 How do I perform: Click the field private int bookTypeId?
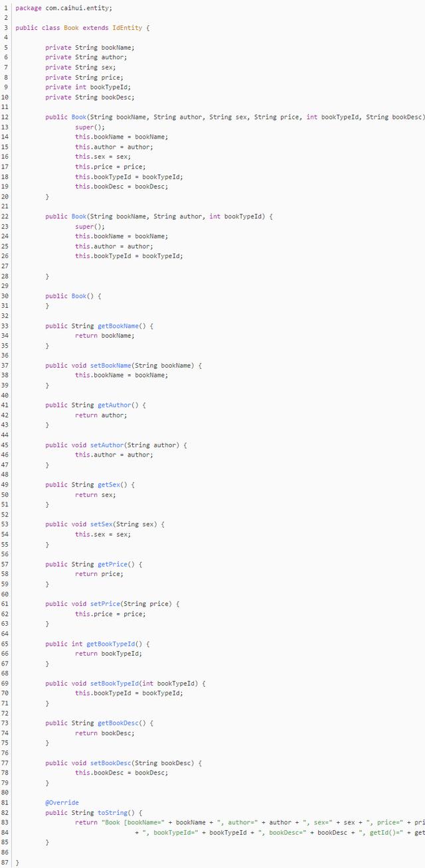pyautogui.click(x=88, y=88)
